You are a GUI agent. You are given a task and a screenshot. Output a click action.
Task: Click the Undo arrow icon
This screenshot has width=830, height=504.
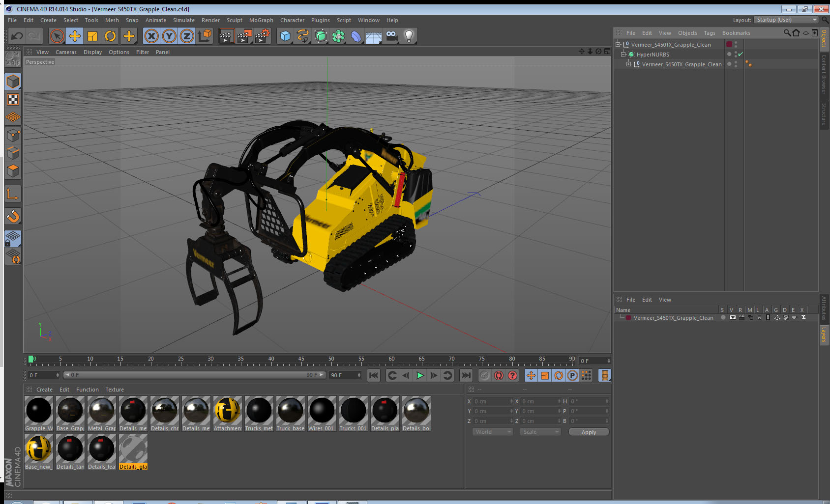coord(17,36)
